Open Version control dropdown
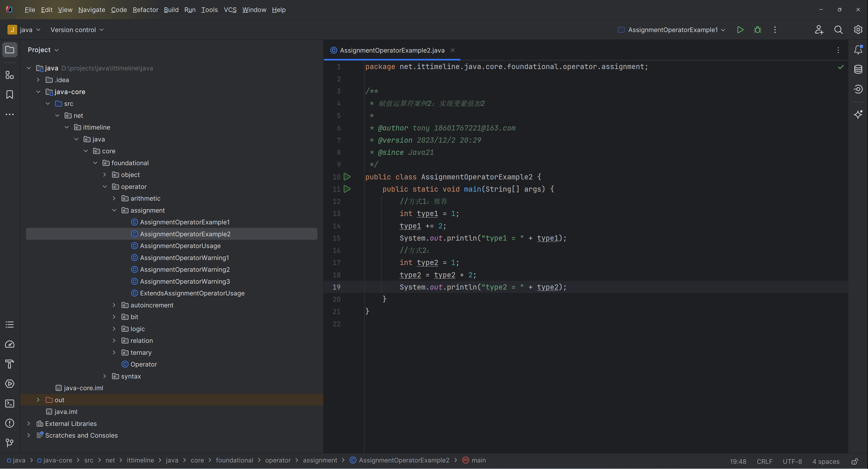 point(77,30)
